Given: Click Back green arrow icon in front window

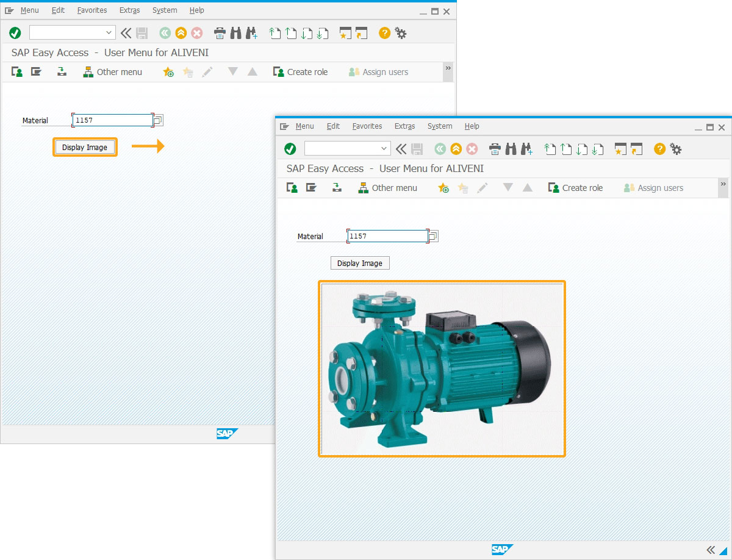Looking at the screenshot, I should pyautogui.click(x=440, y=149).
